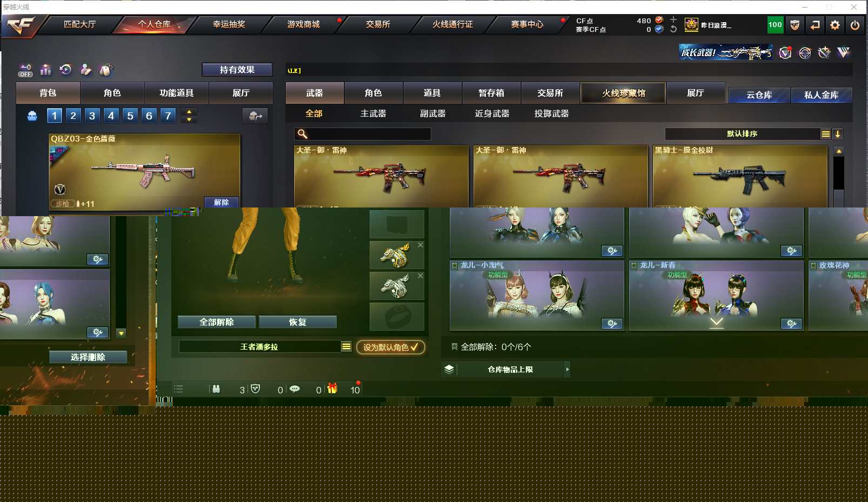Click the 全部解除 button
This screenshot has height=502, width=868.
tap(217, 322)
